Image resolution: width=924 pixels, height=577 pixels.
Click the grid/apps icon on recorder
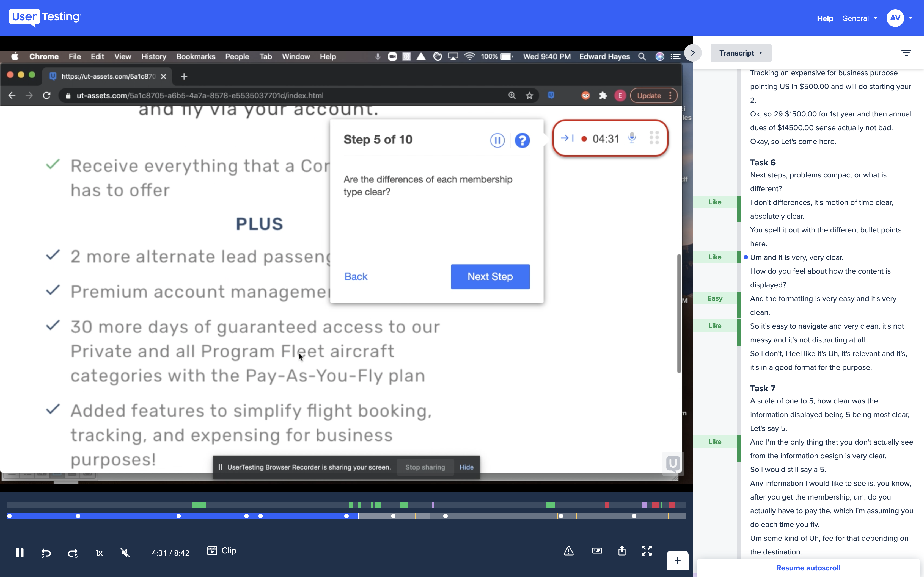(x=654, y=138)
